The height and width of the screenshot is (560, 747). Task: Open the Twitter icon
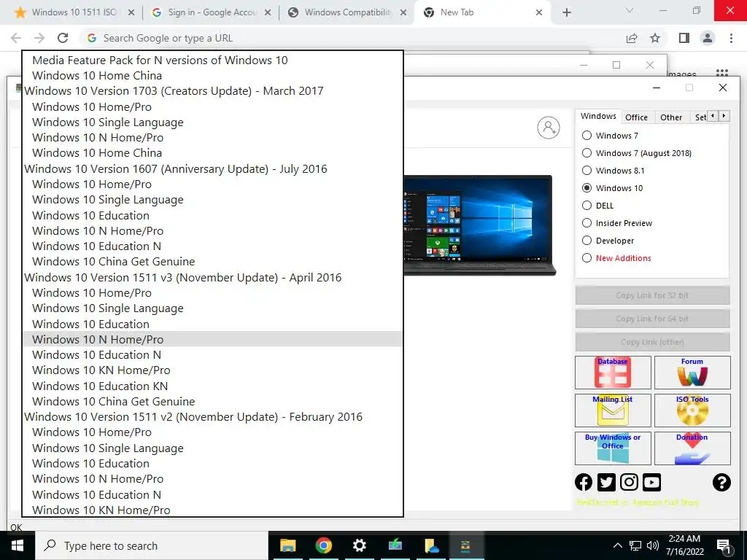(606, 483)
